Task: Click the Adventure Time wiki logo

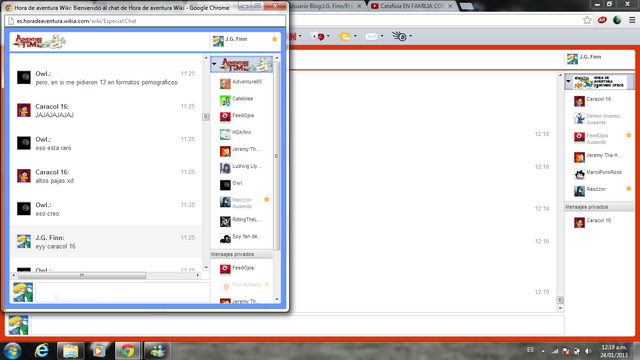Action: click(39, 42)
